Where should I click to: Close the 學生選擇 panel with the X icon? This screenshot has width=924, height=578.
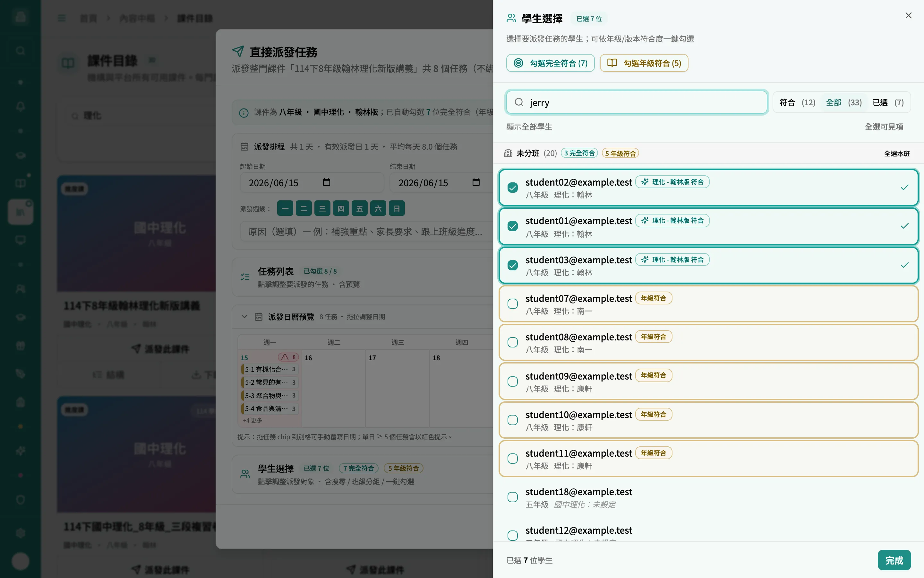point(908,16)
